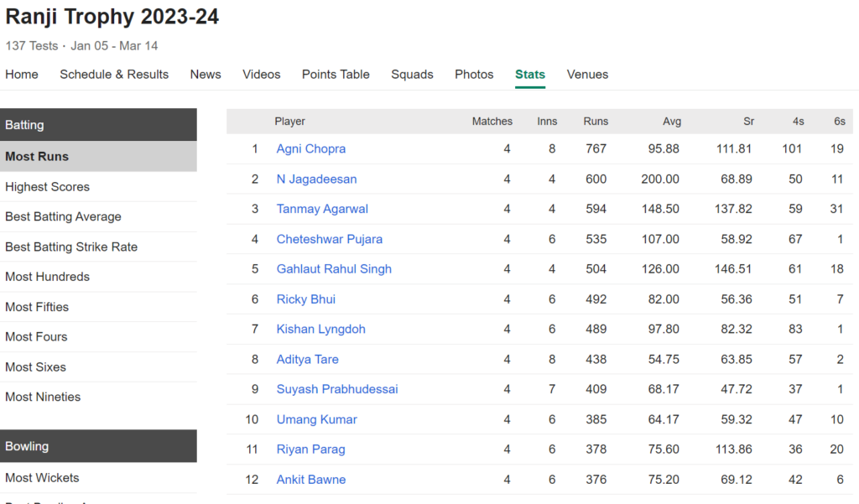Screen dimensions: 859x504
Task: Open the Points Table tab
Action: click(336, 75)
